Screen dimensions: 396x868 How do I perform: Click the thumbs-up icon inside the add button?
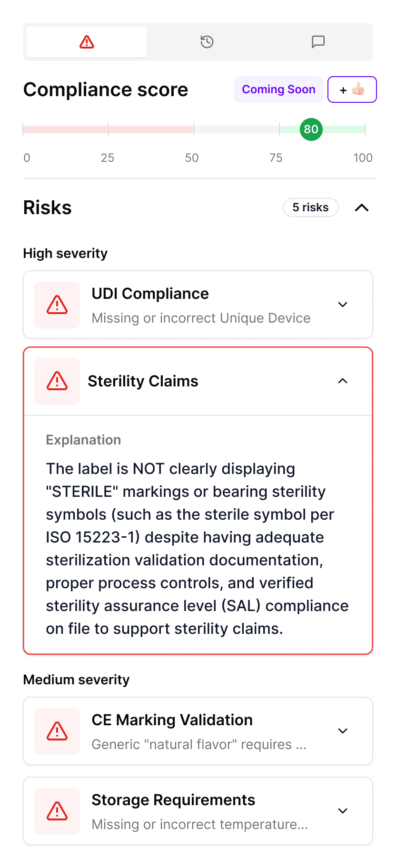click(358, 89)
